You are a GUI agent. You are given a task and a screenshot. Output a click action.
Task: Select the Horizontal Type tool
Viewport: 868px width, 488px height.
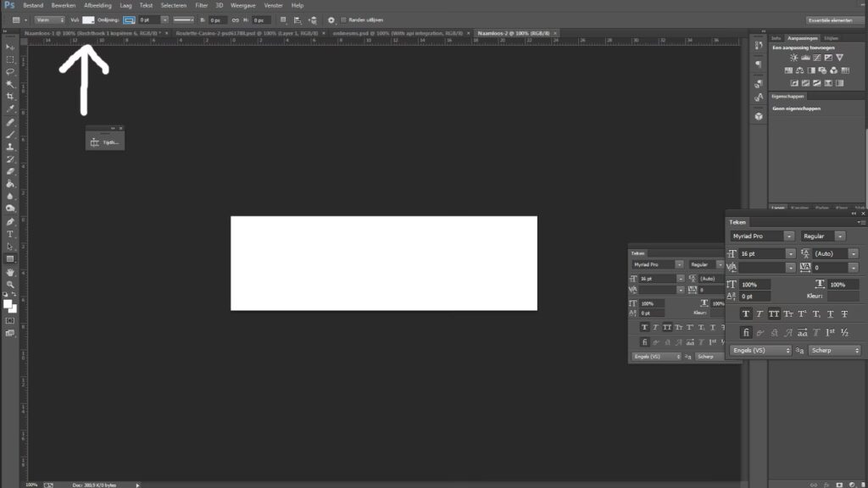10,233
